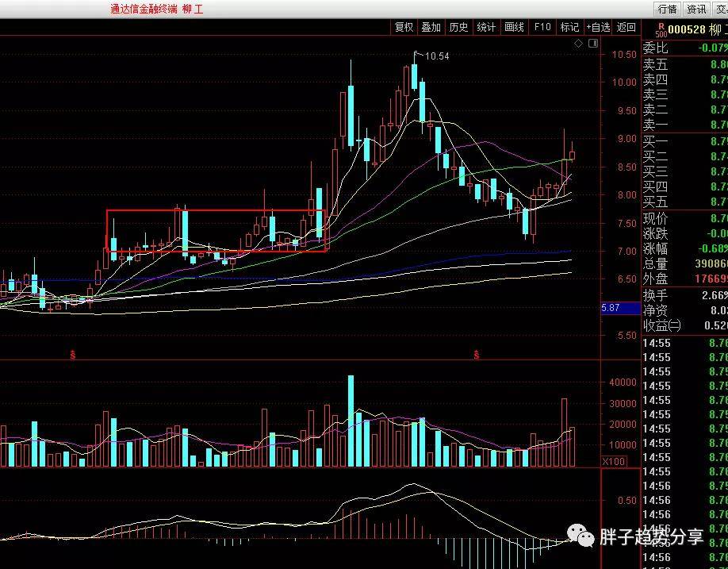Open the 叠加 overlay menu
The width and height of the screenshot is (728, 569).
pos(431,28)
